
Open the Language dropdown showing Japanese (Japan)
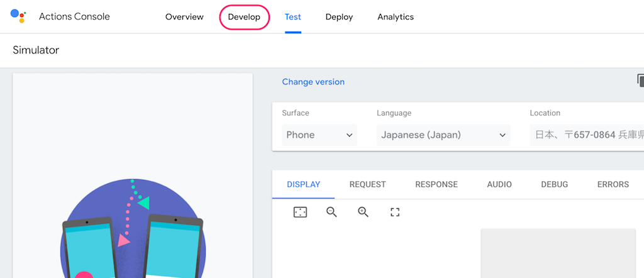(443, 135)
